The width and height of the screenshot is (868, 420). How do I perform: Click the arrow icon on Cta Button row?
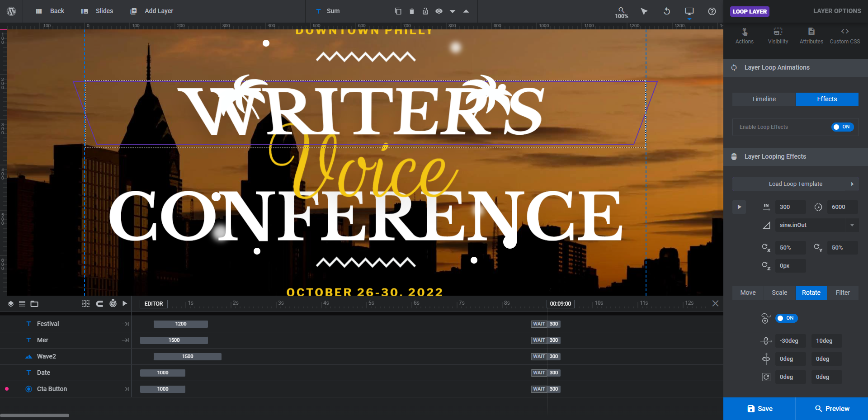click(x=125, y=389)
